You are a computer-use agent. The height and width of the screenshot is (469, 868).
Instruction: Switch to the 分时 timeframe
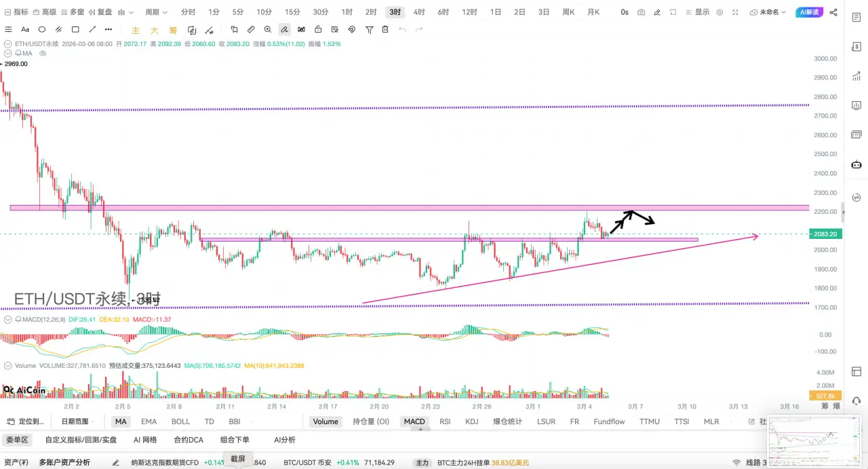click(x=188, y=12)
